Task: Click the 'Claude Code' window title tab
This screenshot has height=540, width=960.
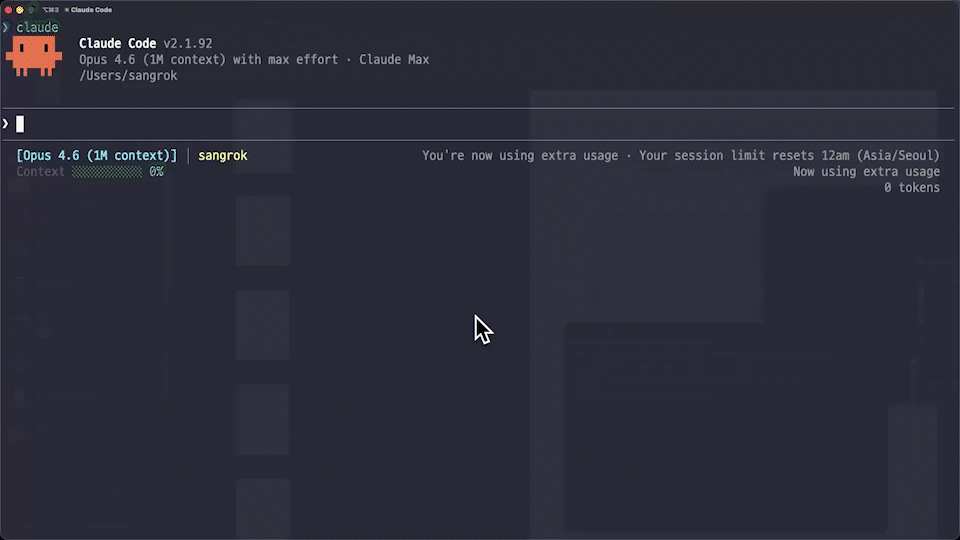Action: [x=89, y=10]
